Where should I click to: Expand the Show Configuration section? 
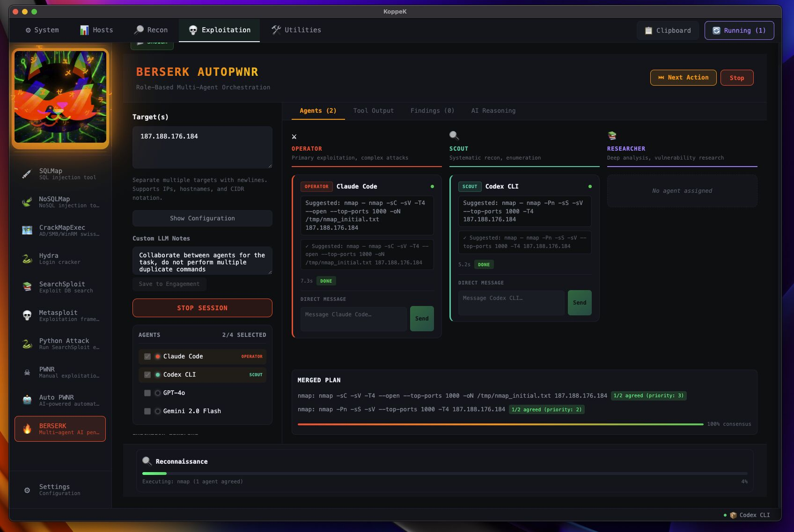[x=202, y=219]
